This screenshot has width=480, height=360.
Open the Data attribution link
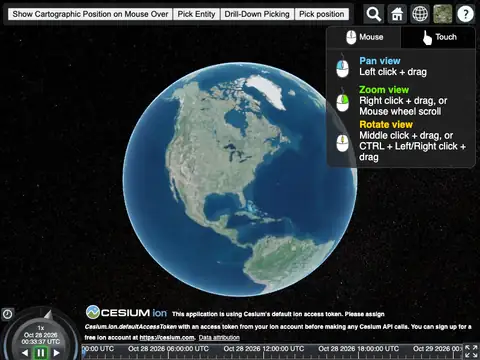(x=219, y=338)
